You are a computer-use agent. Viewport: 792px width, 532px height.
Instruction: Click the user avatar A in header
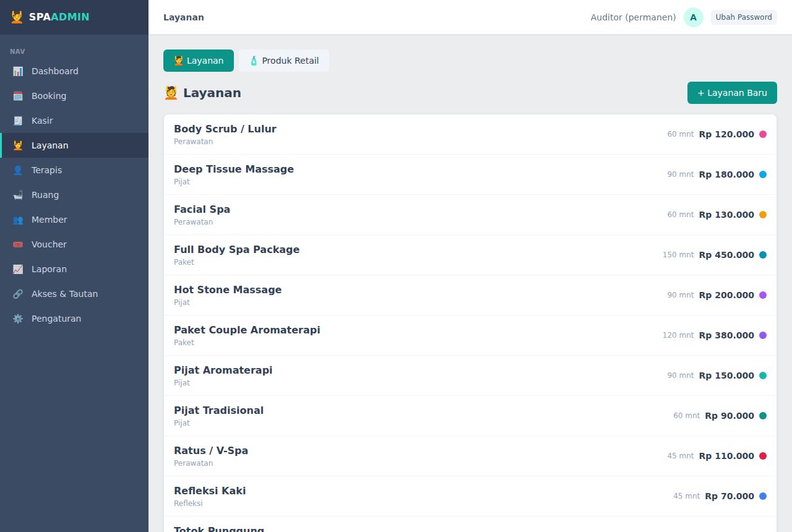(x=693, y=17)
